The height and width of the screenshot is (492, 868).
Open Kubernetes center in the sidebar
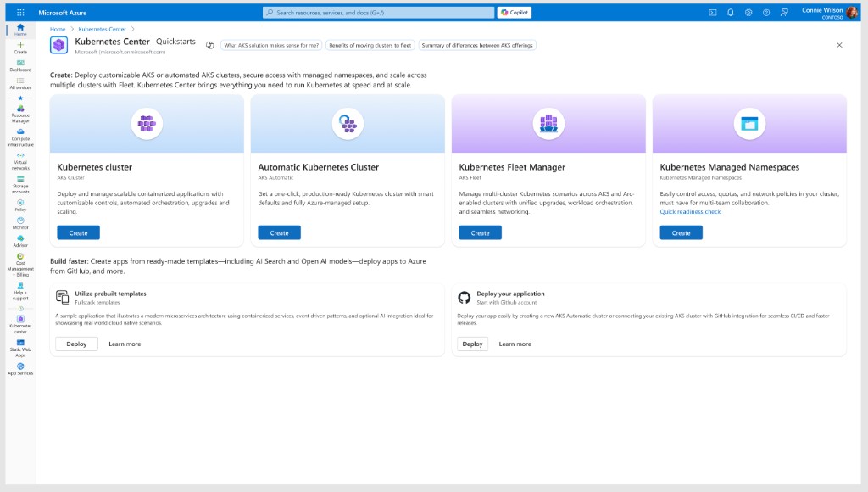pyautogui.click(x=20, y=324)
